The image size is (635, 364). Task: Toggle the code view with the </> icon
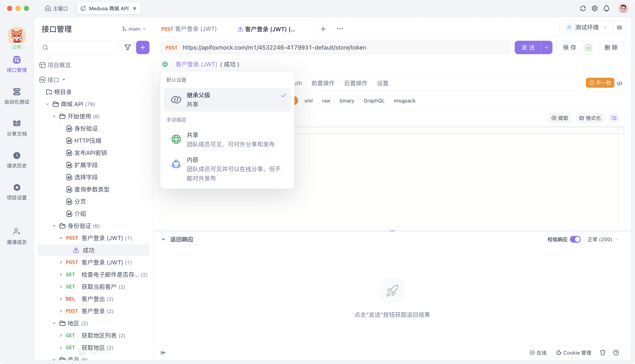click(620, 83)
